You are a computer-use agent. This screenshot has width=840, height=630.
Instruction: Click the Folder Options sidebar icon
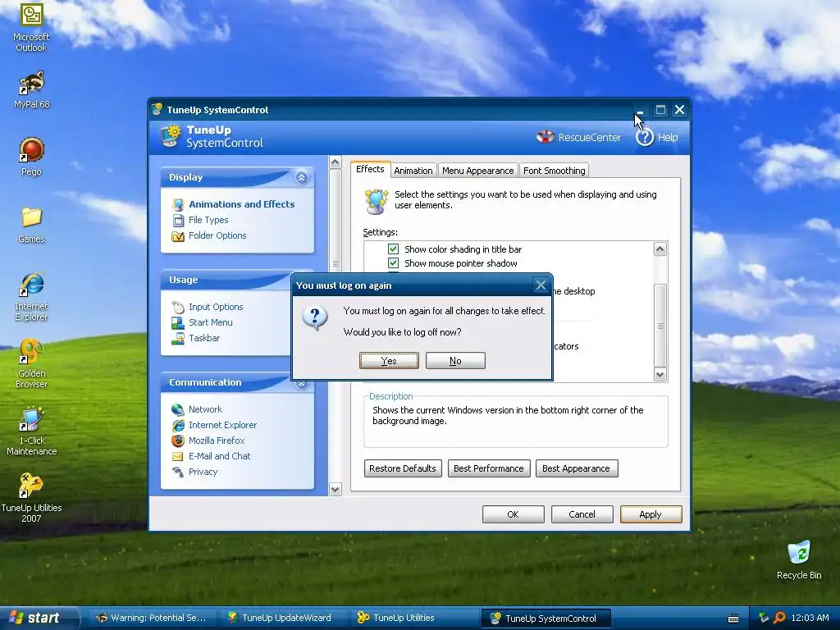178,235
